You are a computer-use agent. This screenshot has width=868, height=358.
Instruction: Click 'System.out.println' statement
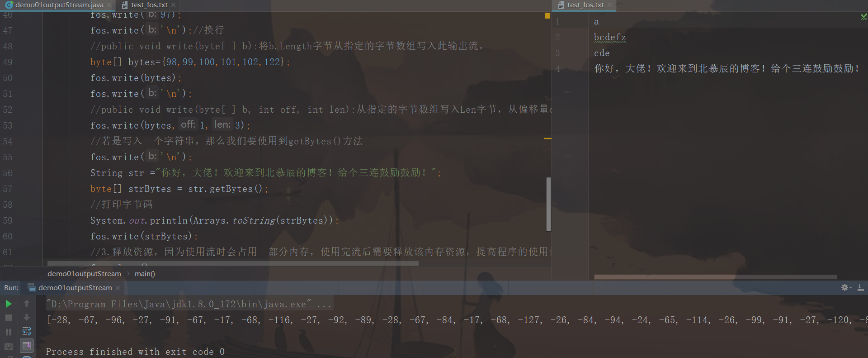coord(214,220)
